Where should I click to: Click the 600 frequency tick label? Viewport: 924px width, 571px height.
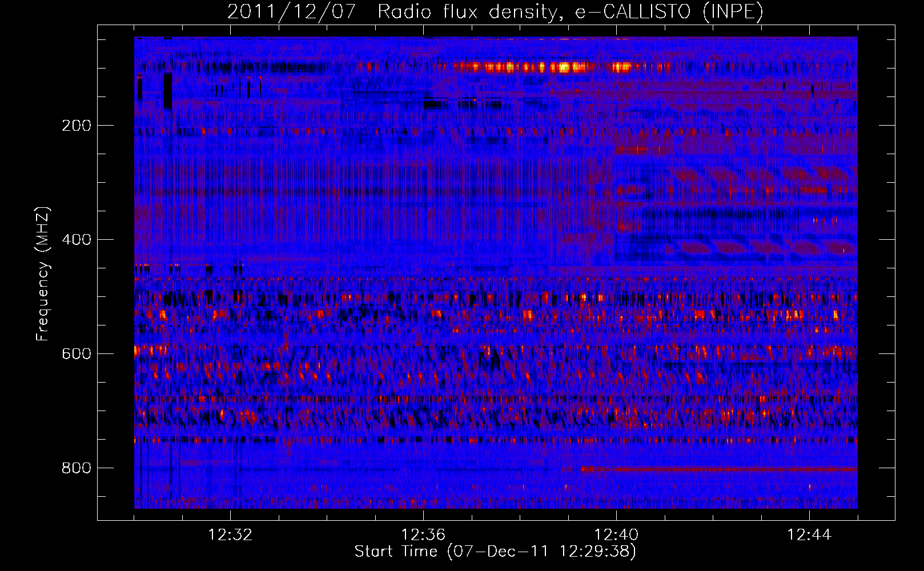(77, 354)
